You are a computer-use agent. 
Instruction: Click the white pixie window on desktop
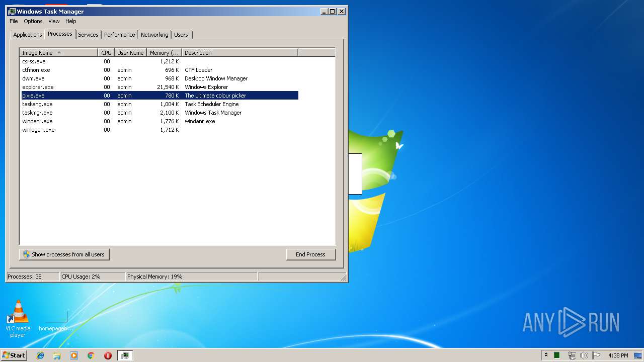click(355, 174)
